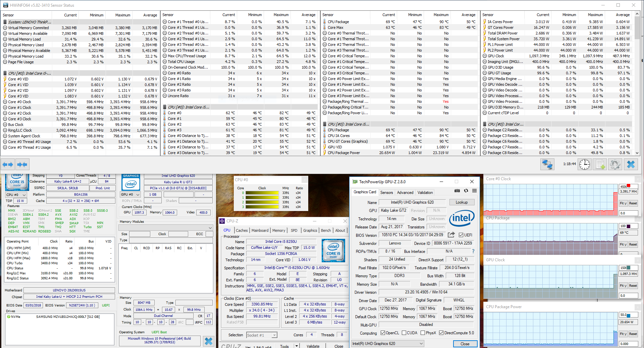This screenshot has width=644, height=348.
Task: Enable the CUDA checkbox
Action: 404,333
